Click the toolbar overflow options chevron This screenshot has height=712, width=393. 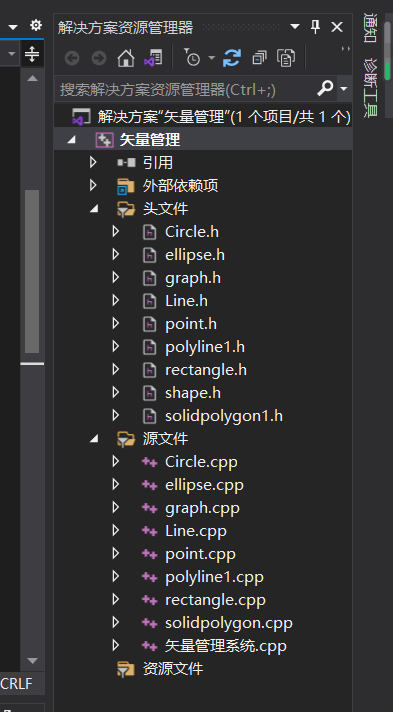(346, 49)
